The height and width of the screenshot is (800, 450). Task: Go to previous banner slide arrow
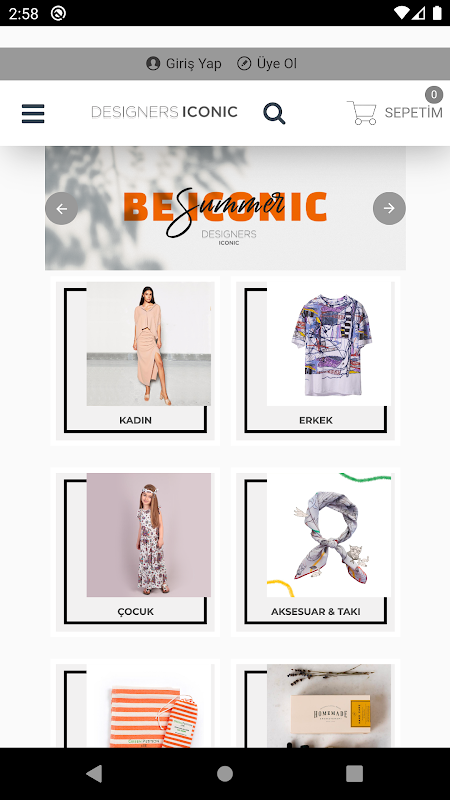tap(62, 208)
